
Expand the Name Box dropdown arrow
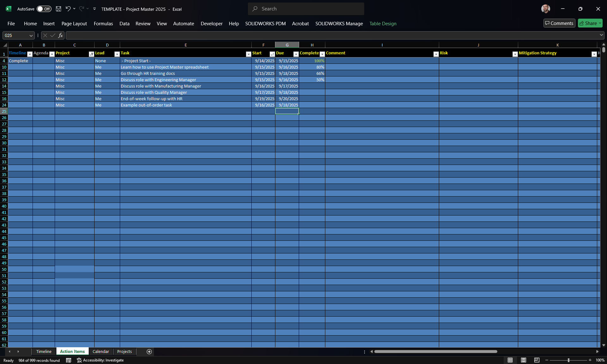31,35
